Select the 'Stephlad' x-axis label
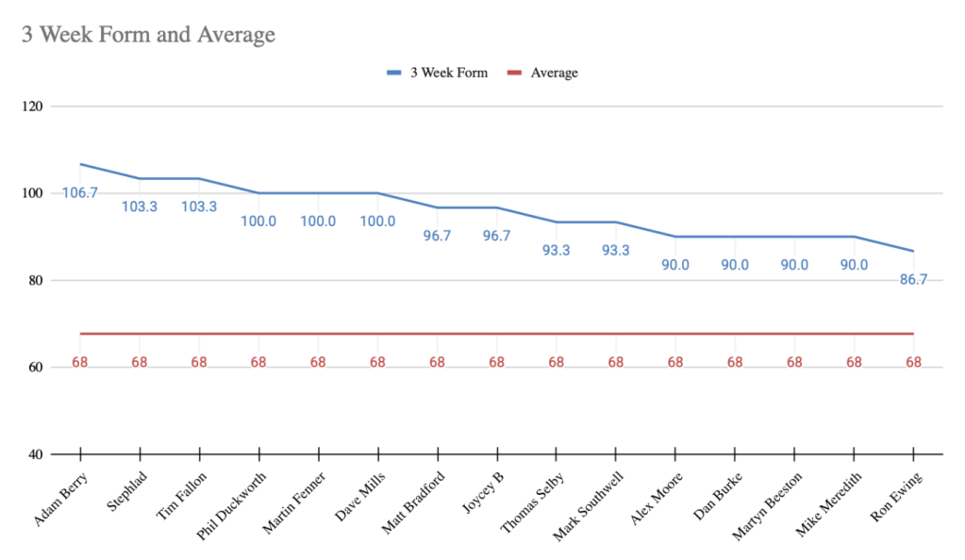This screenshot has height=560, width=965. click(x=126, y=488)
